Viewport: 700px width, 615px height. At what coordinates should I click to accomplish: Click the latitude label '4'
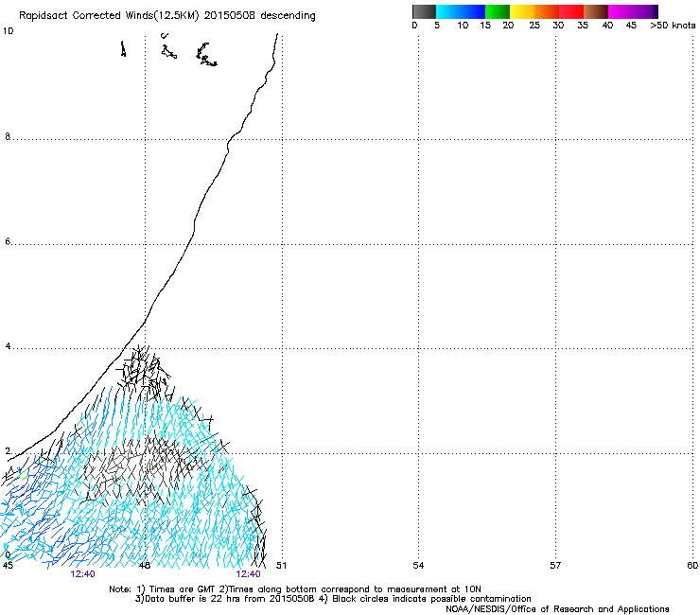pyautogui.click(x=8, y=346)
